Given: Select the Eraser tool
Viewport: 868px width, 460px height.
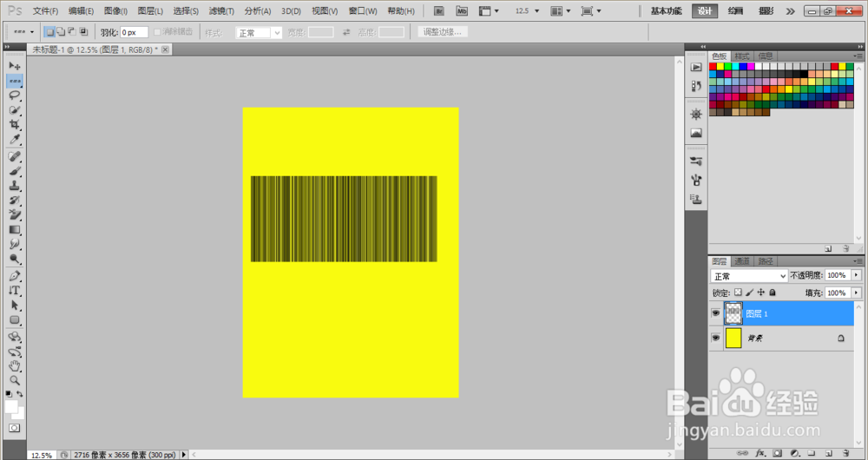Looking at the screenshot, I should [x=15, y=214].
